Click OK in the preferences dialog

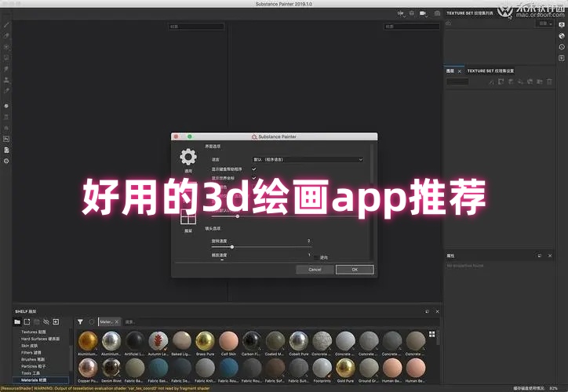[355, 269]
